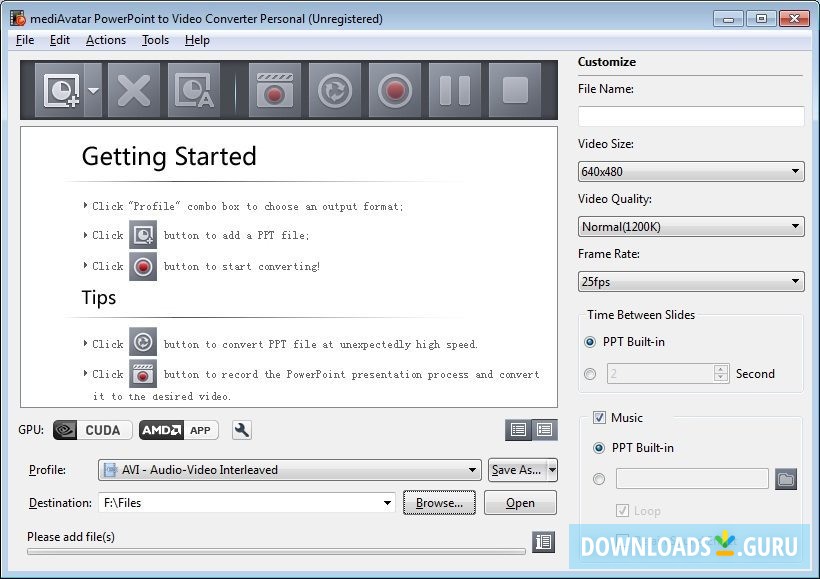Viewport: 820px width, 579px height.
Task: Click the 'Please add file(s)' status text
Action: [x=71, y=537]
